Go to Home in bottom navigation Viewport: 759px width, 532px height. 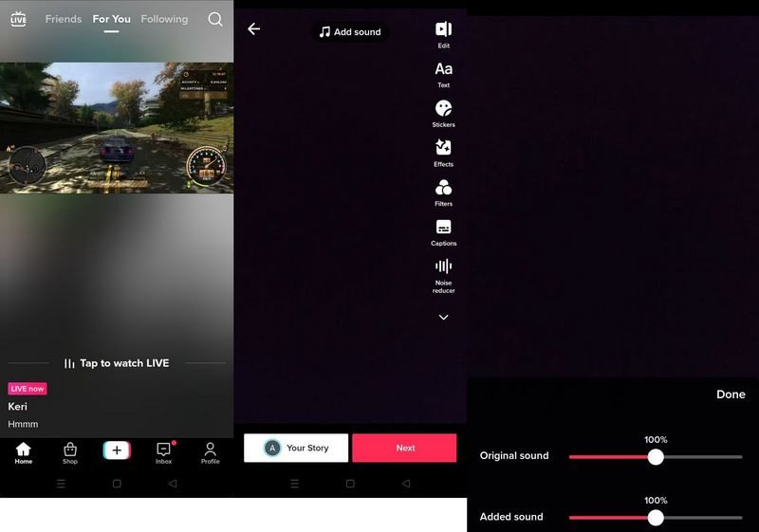23,453
